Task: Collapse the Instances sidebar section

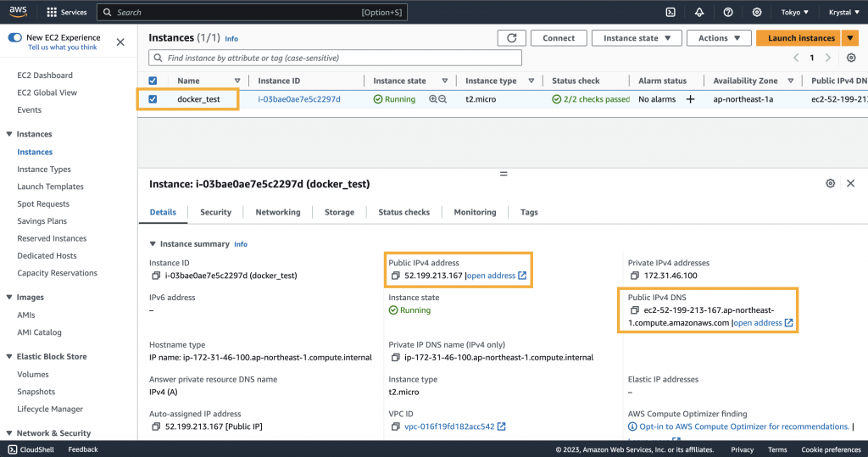Action: pos(9,134)
